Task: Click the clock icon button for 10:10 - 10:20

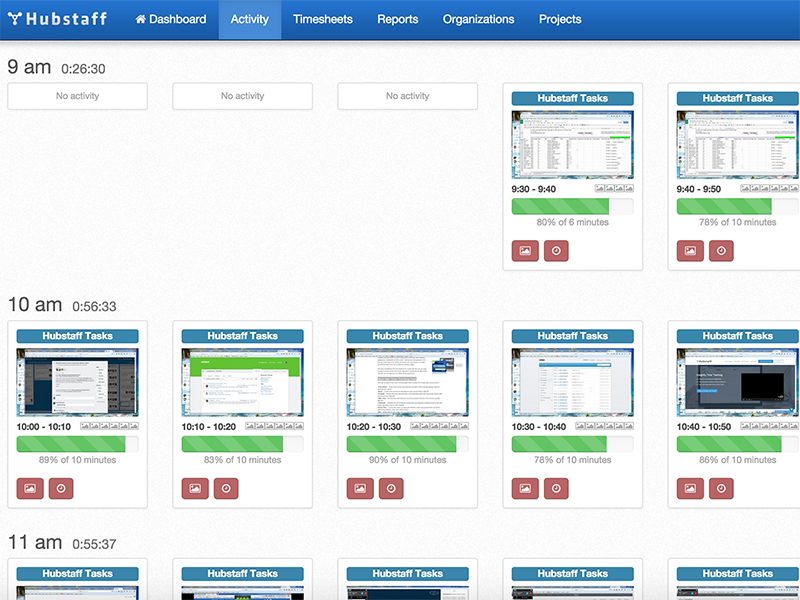Action: point(226,488)
